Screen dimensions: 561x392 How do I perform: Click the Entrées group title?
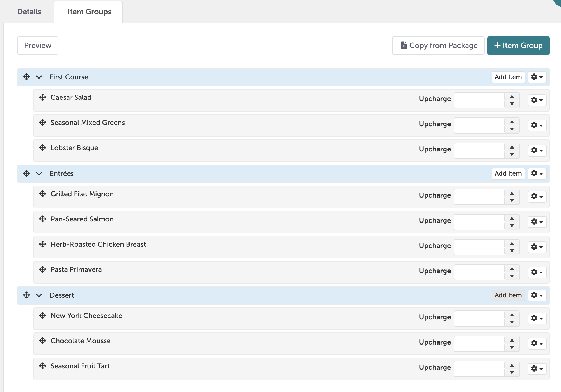click(62, 173)
